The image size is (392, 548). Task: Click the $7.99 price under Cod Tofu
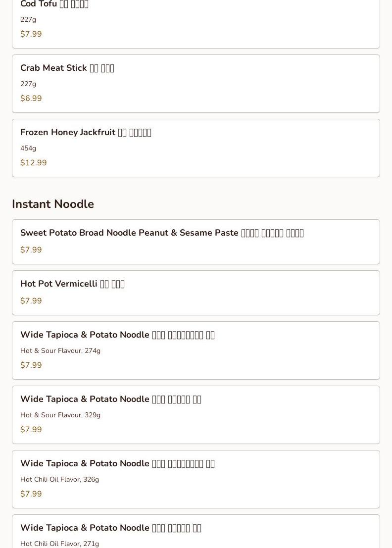31,34
